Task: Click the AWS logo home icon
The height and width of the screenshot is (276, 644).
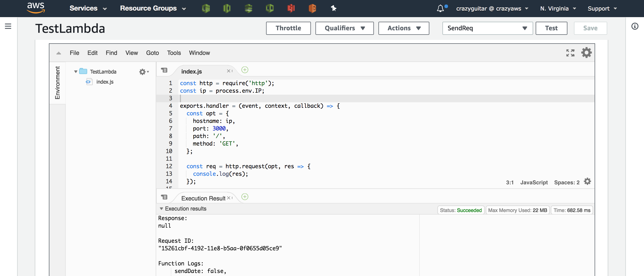Action: 36,8
